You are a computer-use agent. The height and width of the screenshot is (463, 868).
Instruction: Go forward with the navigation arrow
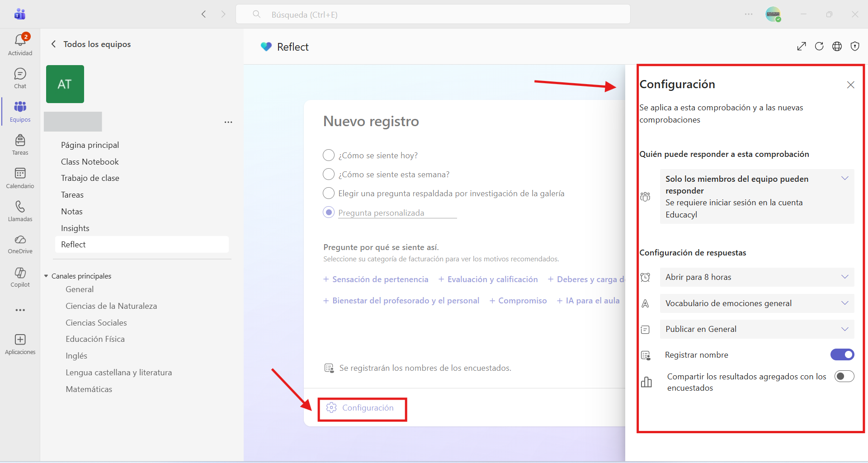(x=223, y=14)
